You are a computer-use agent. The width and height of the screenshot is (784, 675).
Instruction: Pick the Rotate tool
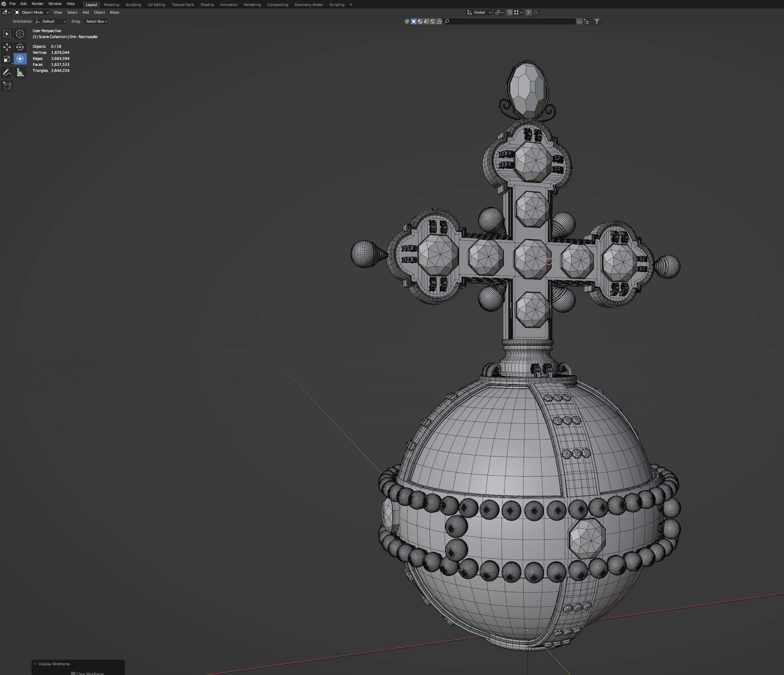pyautogui.click(x=20, y=47)
